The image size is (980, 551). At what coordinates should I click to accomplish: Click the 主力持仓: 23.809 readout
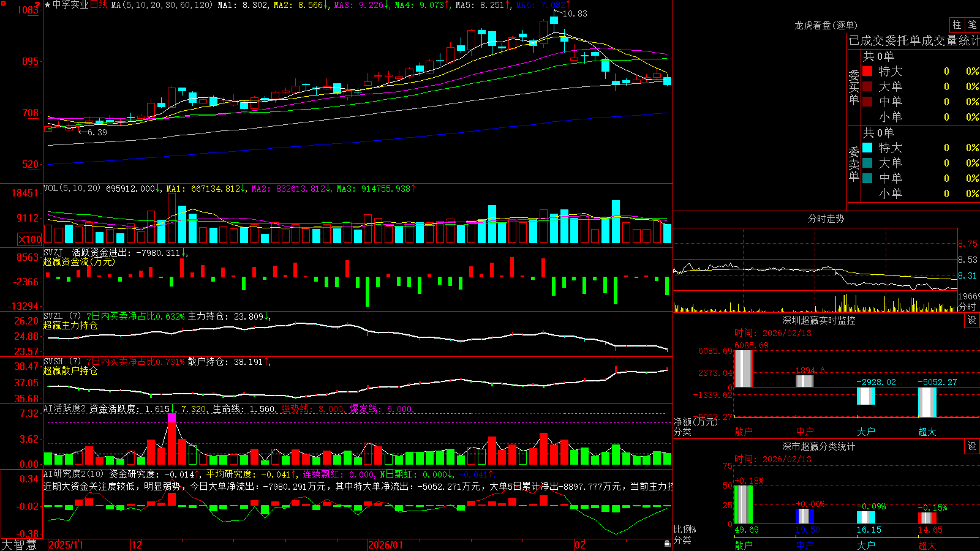point(226,317)
